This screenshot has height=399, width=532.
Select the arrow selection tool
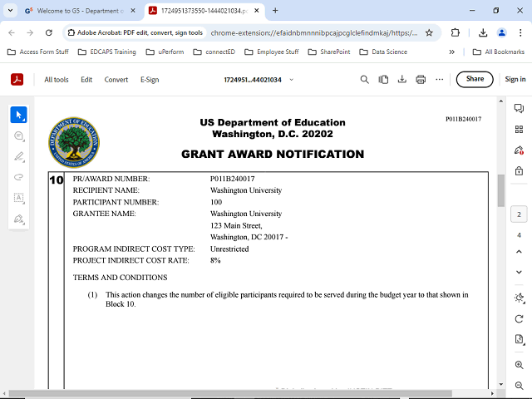[x=18, y=115]
